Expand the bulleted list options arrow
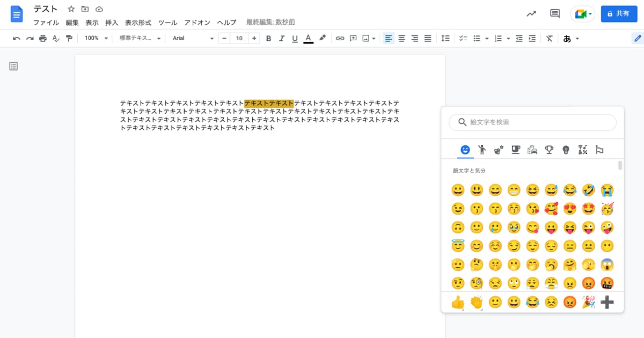Screen dimensions: 644x338 pyautogui.click(x=486, y=38)
